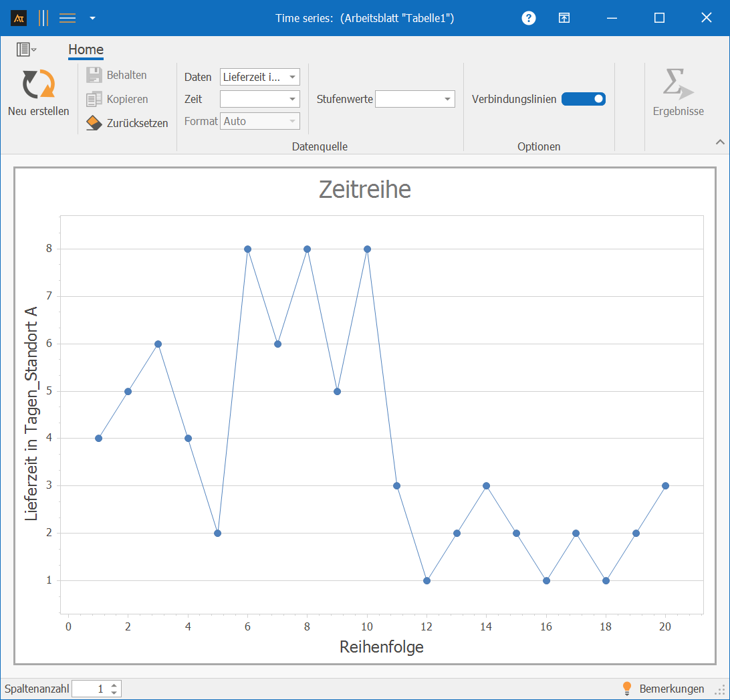Click the Behalten save icon
730x700 pixels.
(x=94, y=75)
